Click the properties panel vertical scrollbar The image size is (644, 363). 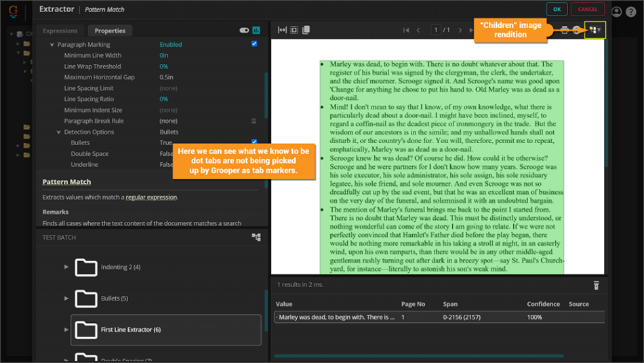pos(266,96)
